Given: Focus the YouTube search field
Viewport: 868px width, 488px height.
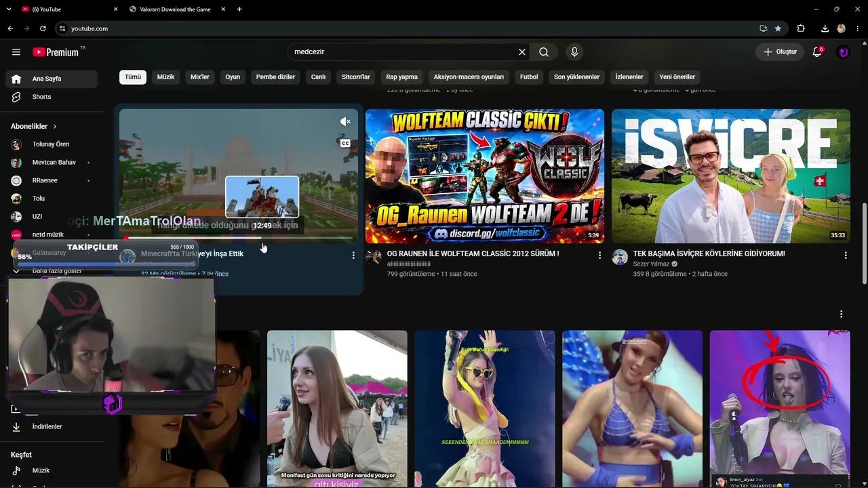Looking at the screenshot, I should 403,52.
